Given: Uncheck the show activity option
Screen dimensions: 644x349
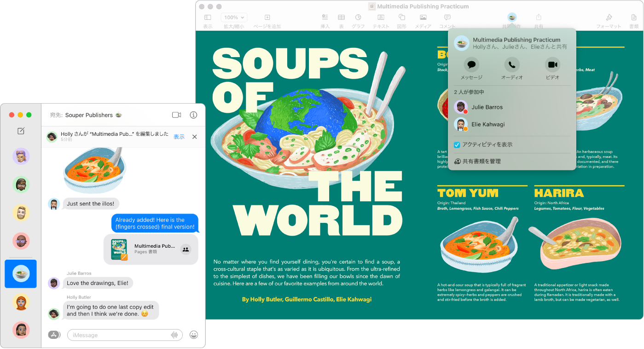Looking at the screenshot, I should (x=457, y=144).
